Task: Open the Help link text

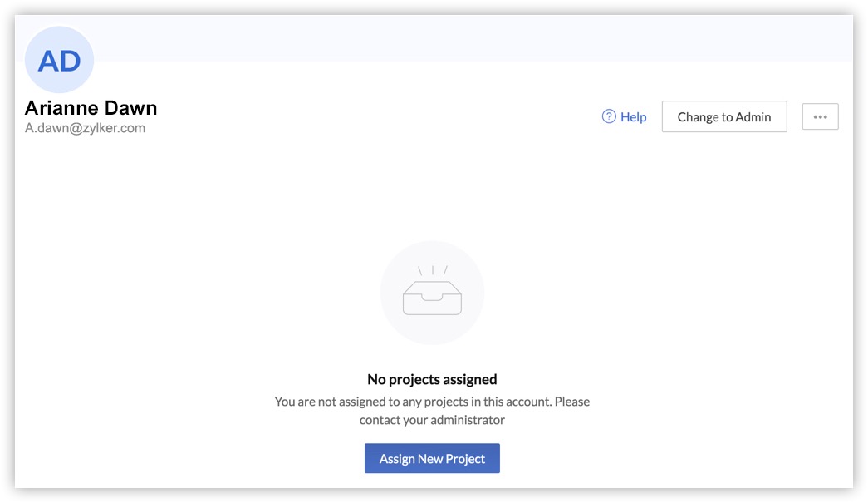Action: point(633,117)
